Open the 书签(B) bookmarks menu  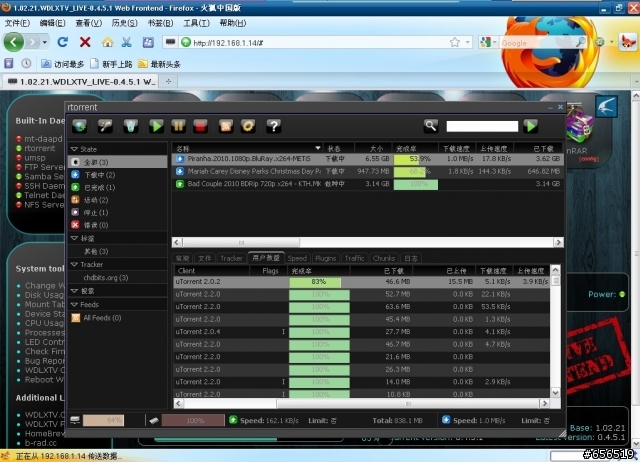click(160, 23)
